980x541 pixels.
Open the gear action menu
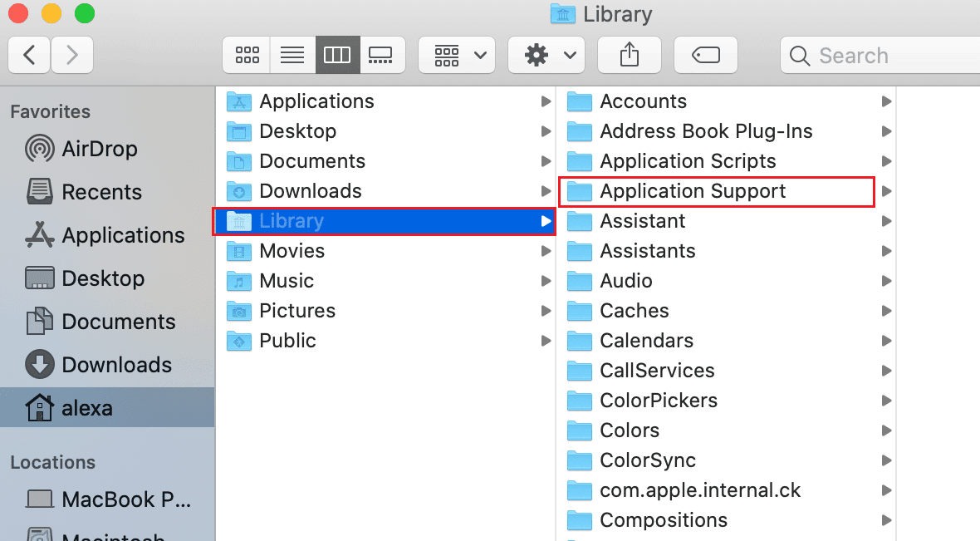pos(546,55)
